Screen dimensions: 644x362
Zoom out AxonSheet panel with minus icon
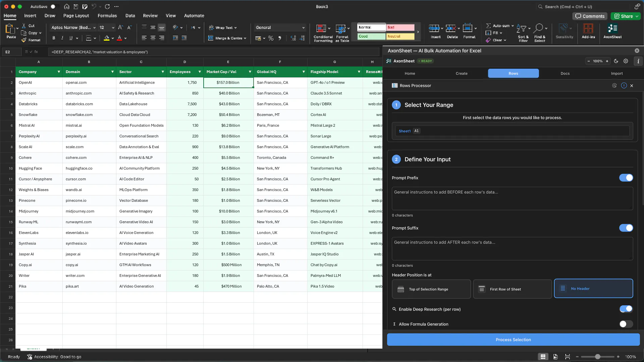pyautogui.click(x=588, y=61)
